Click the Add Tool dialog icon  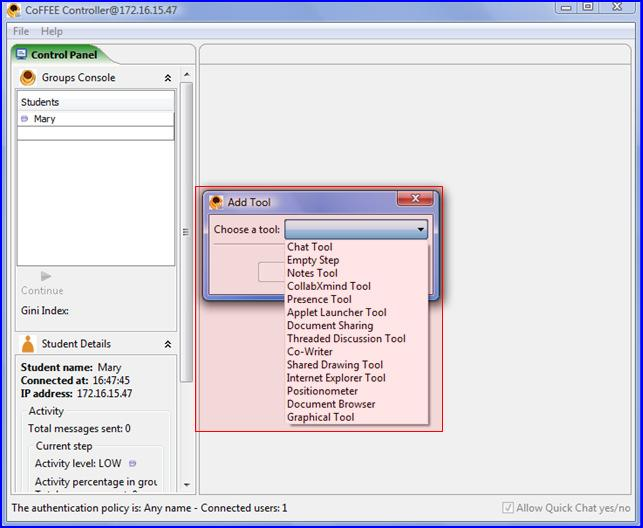216,202
